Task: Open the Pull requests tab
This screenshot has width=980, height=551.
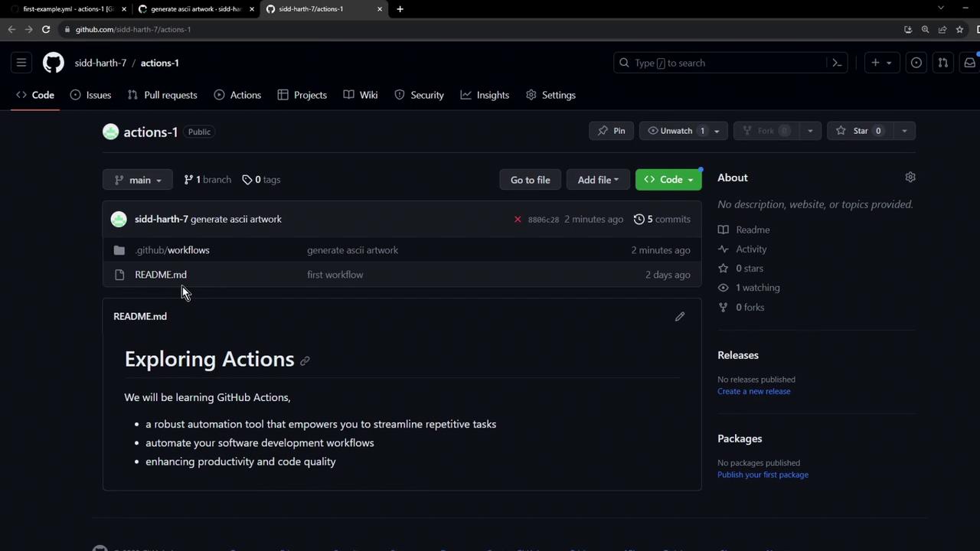Action: pos(162,95)
